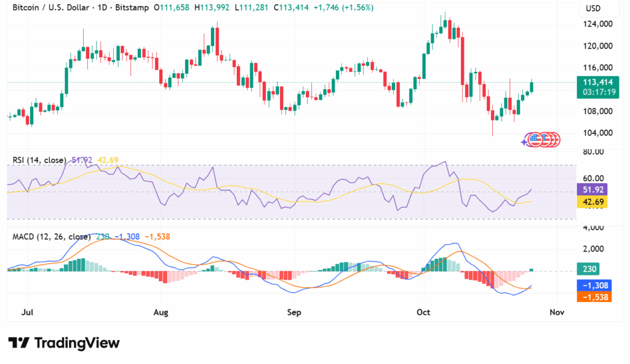
Task: Click the purple sparkle icon beside the flags
Action: click(x=524, y=141)
